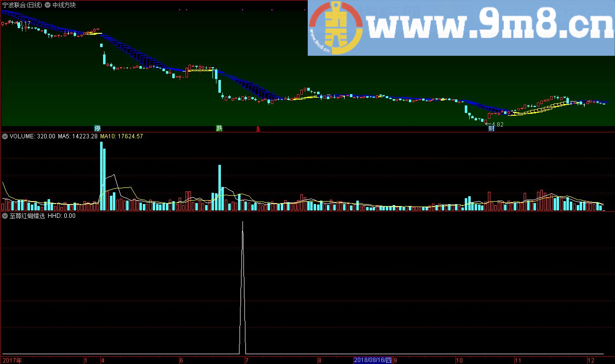
Task: Select the 中线方块 indicator label
Action: pyautogui.click(x=64, y=5)
